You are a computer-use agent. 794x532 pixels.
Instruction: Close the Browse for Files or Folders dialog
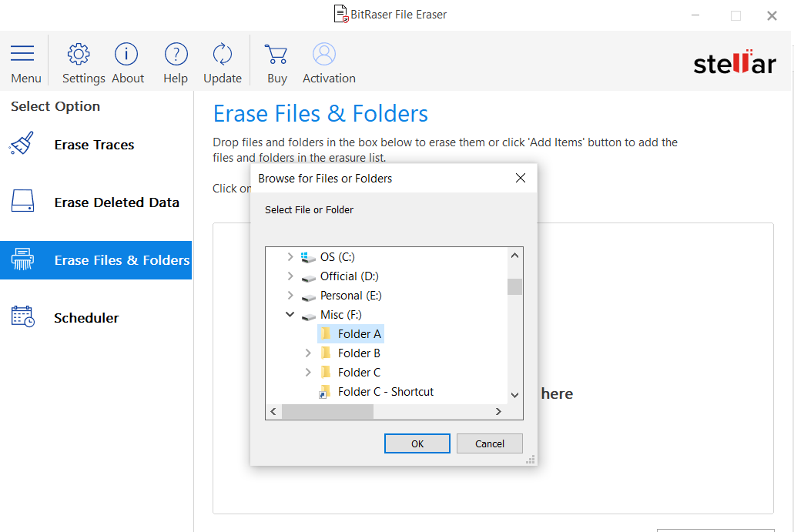[521, 178]
